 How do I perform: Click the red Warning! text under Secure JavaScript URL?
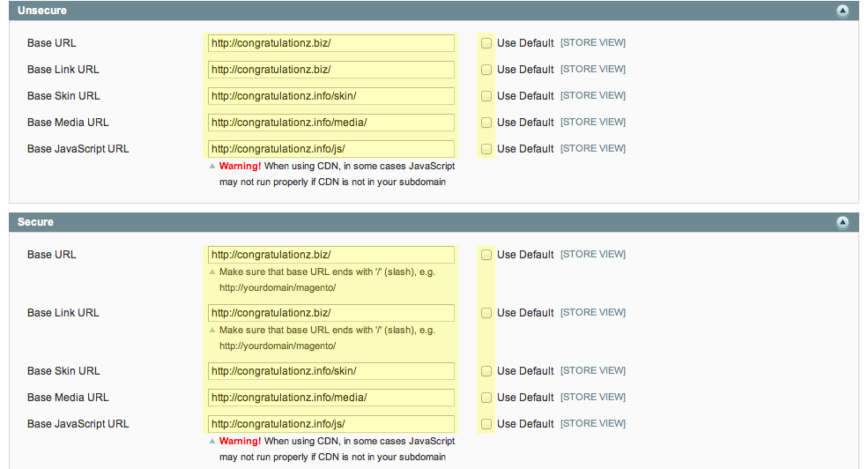click(240, 442)
